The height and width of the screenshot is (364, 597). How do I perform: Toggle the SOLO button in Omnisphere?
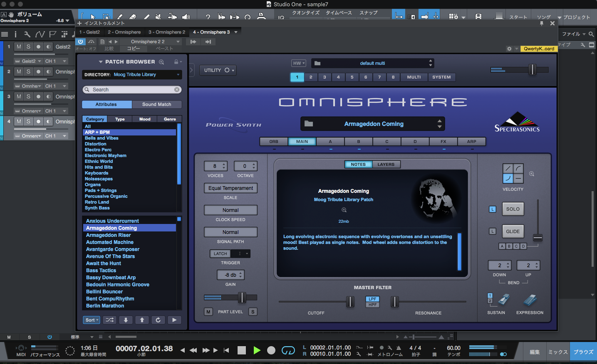513,209
